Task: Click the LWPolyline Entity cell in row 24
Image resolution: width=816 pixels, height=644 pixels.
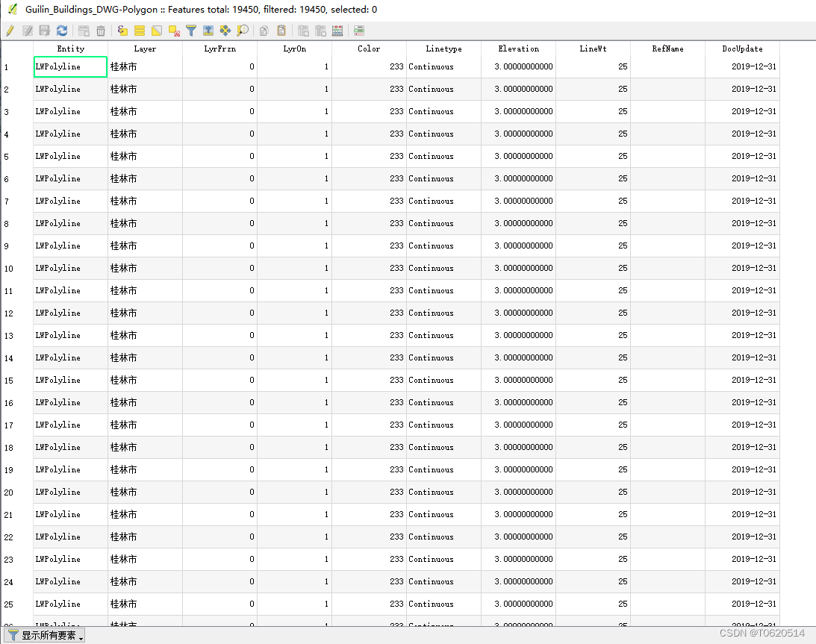Action: click(70, 581)
